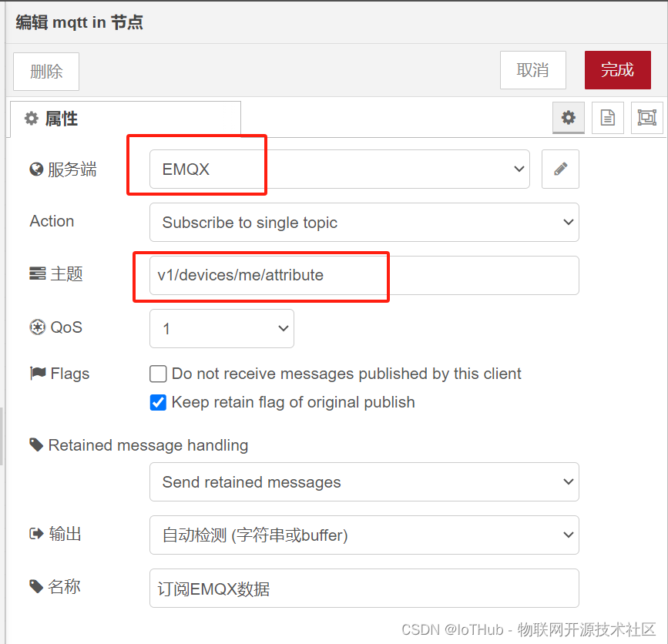668x644 pixels.
Task: Enable Do not receive messages published by this client
Action: [158, 374]
